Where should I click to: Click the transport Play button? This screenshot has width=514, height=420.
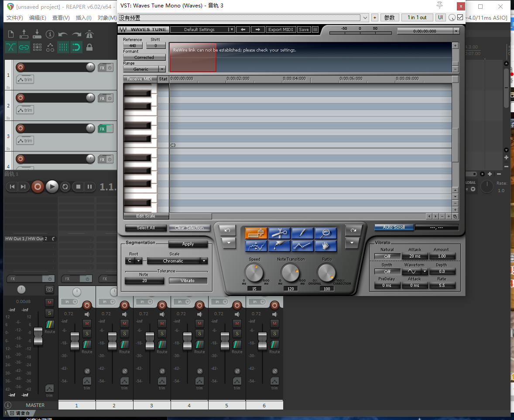pos(52,187)
